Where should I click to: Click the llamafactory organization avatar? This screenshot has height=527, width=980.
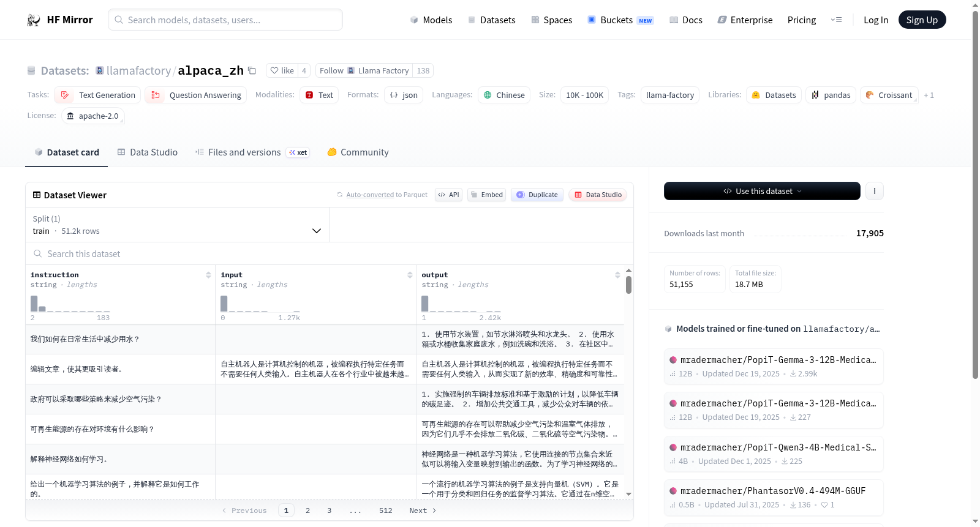pos(100,70)
